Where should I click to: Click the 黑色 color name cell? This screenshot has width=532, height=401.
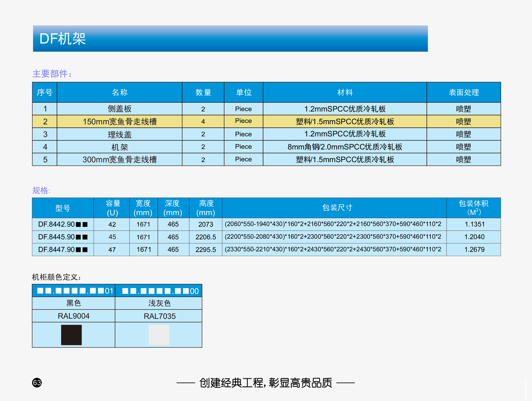[74, 303]
